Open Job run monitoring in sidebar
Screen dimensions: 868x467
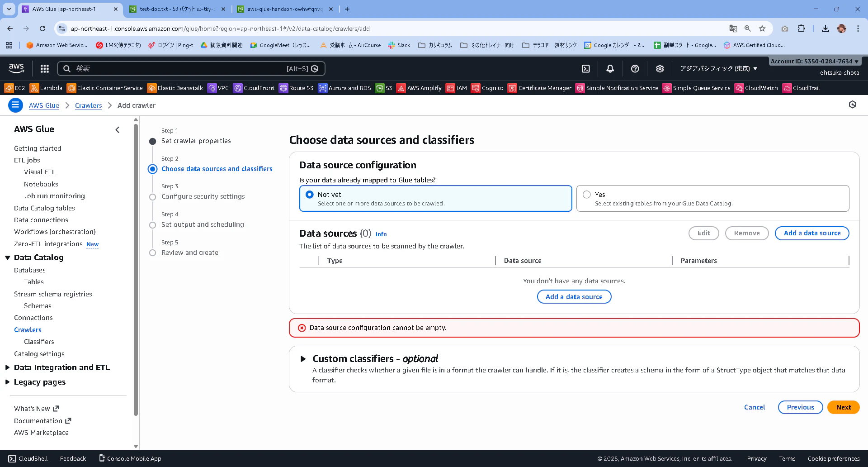pyautogui.click(x=54, y=196)
